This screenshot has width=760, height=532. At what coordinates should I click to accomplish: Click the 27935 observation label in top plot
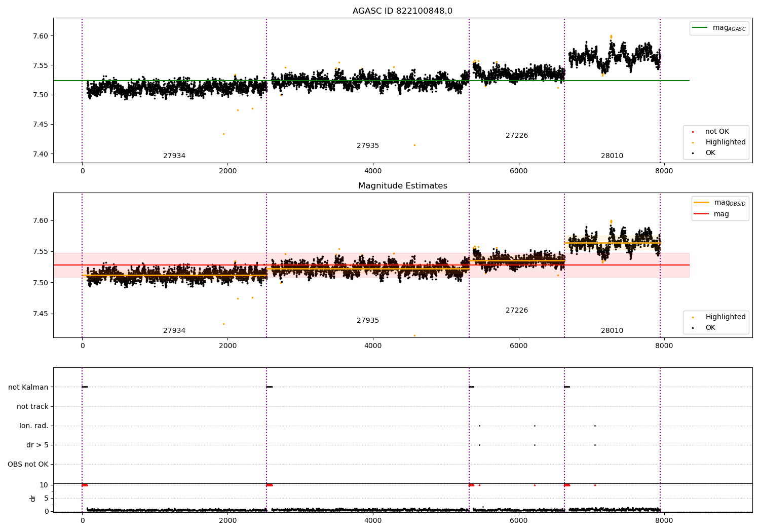pyautogui.click(x=368, y=146)
